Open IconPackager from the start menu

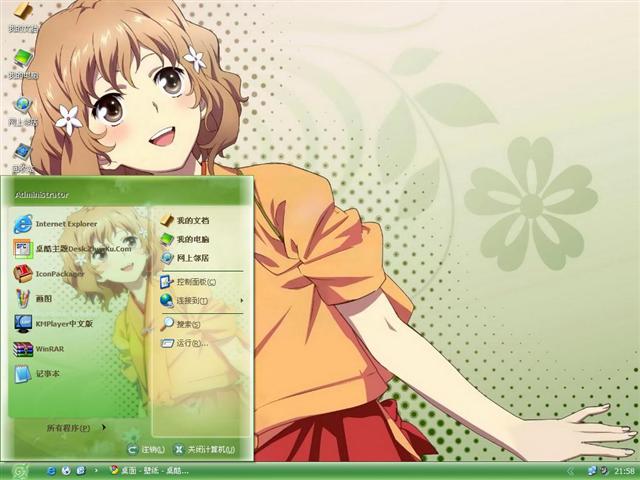click(x=49, y=273)
